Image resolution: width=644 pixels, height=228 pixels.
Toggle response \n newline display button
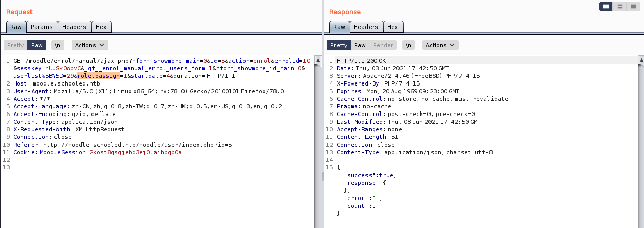pos(409,45)
